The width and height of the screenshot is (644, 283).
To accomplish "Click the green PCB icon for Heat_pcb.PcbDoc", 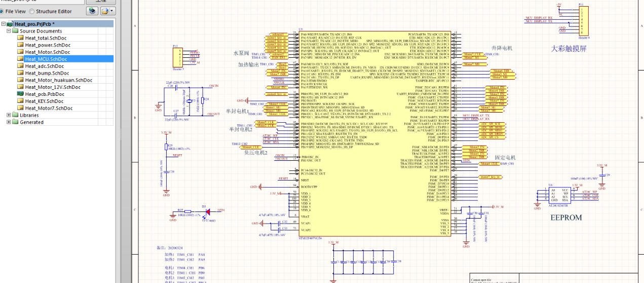I will pyautogui.click(x=21, y=94).
